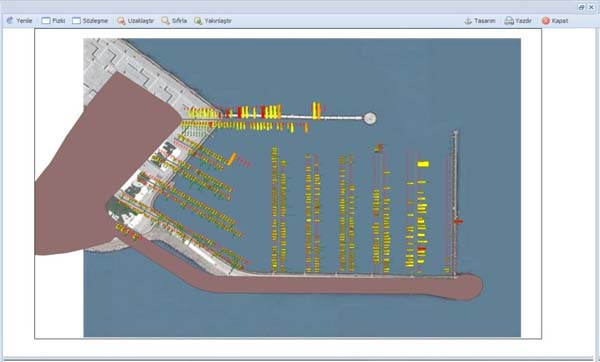Click the Yakınlaştır zoom-in magnifier icon

tap(198, 21)
